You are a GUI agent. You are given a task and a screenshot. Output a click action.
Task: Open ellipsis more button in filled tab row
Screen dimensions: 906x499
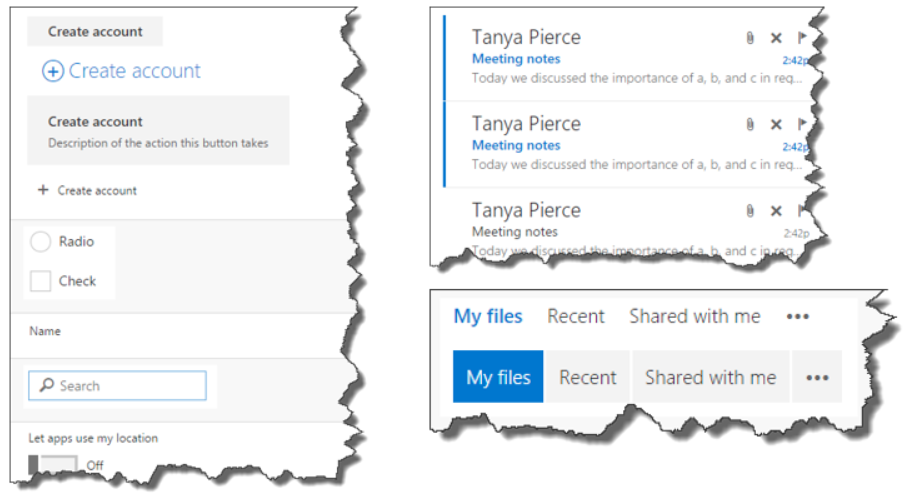(x=817, y=378)
